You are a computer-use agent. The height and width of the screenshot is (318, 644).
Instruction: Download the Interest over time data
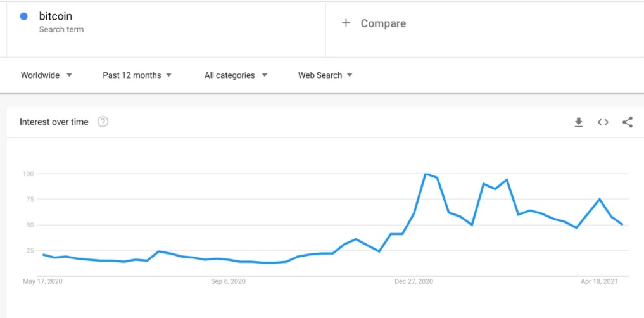578,122
